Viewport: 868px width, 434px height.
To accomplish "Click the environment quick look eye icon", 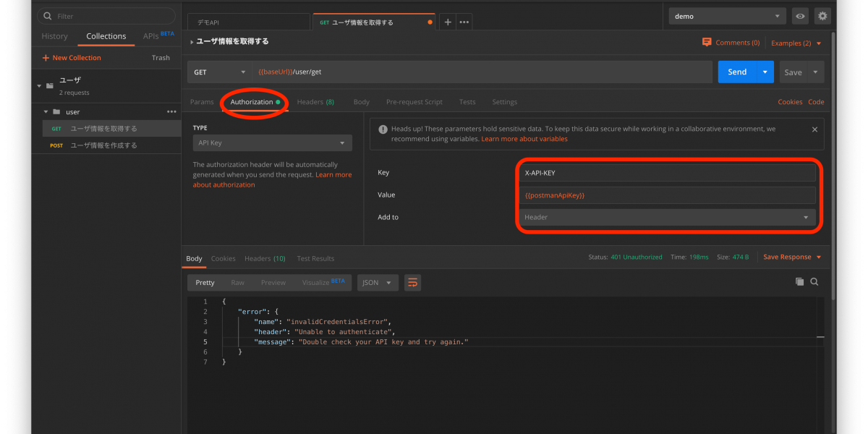I will 800,16.
